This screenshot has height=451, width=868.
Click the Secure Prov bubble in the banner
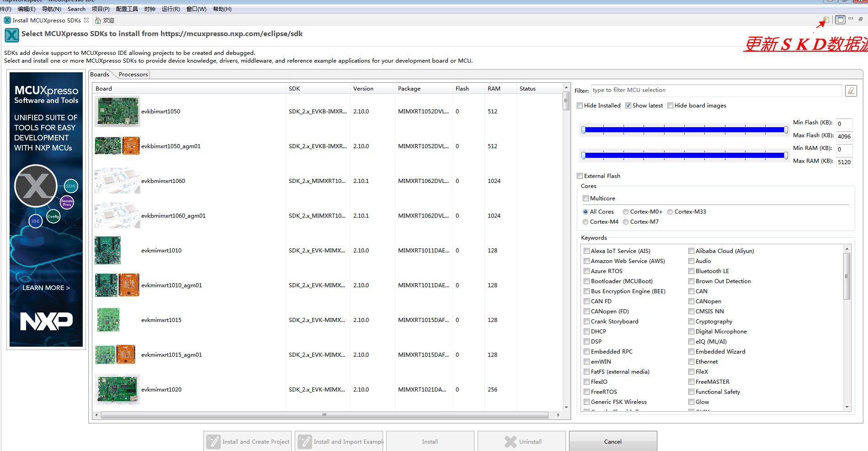(x=67, y=202)
